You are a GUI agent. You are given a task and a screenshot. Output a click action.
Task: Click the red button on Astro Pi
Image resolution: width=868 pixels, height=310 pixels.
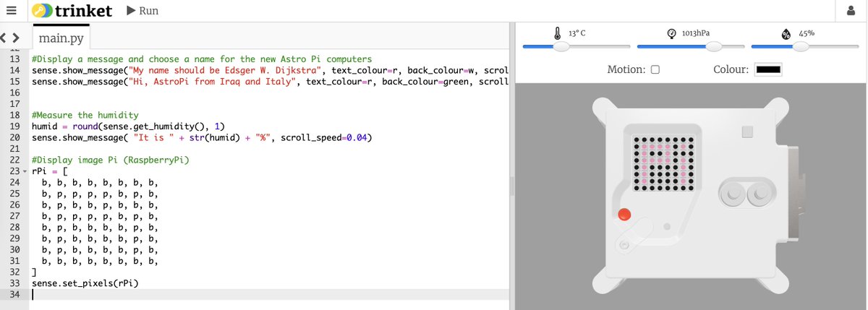624,215
